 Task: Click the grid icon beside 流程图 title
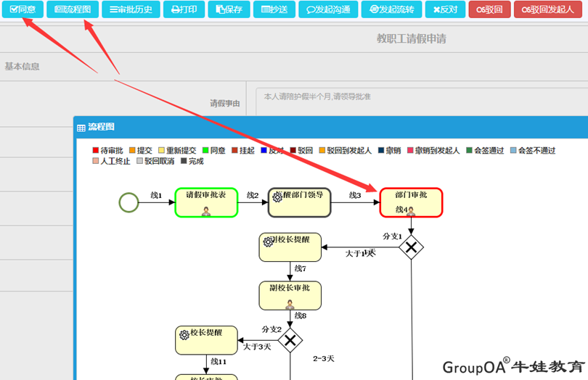(81, 128)
